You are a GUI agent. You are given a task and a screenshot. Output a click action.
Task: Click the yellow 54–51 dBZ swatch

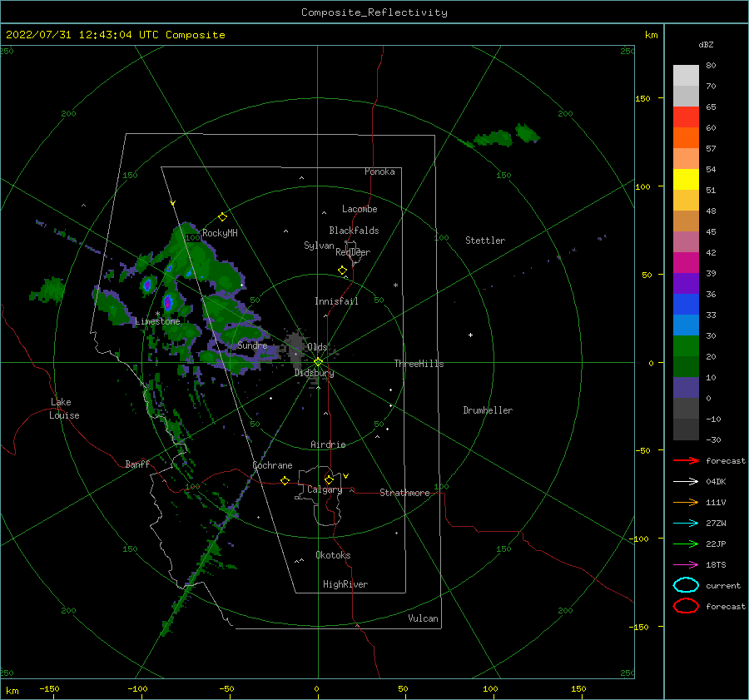(x=686, y=180)
